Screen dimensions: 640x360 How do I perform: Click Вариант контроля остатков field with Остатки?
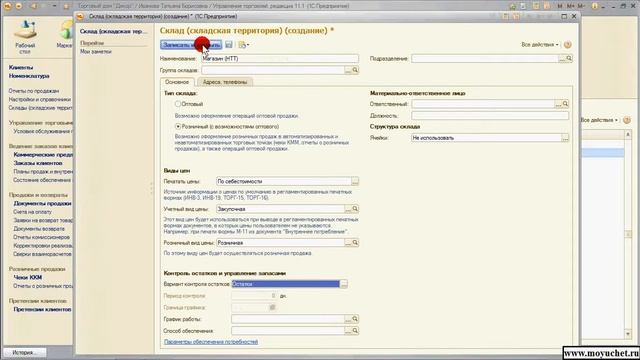tap(285, 284)
